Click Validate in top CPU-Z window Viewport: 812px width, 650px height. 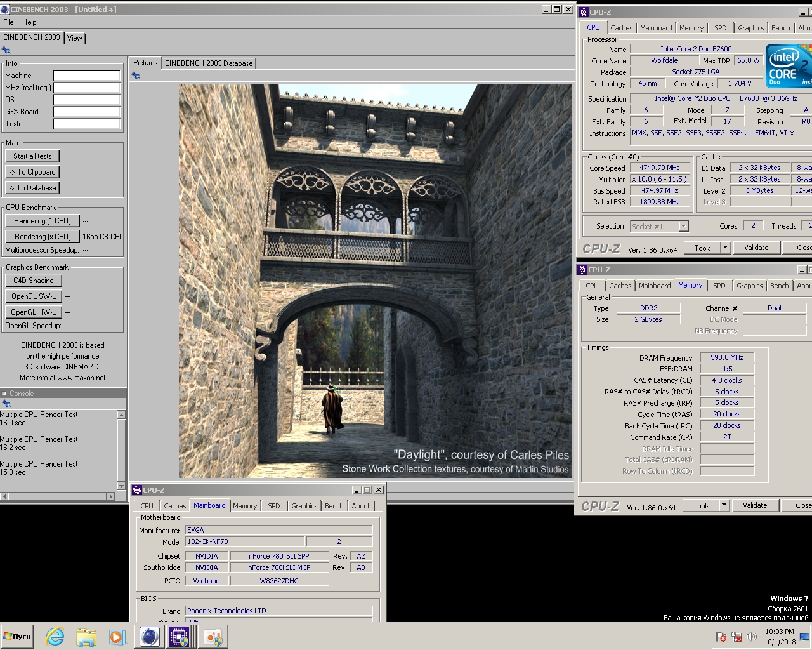(756, 248)
